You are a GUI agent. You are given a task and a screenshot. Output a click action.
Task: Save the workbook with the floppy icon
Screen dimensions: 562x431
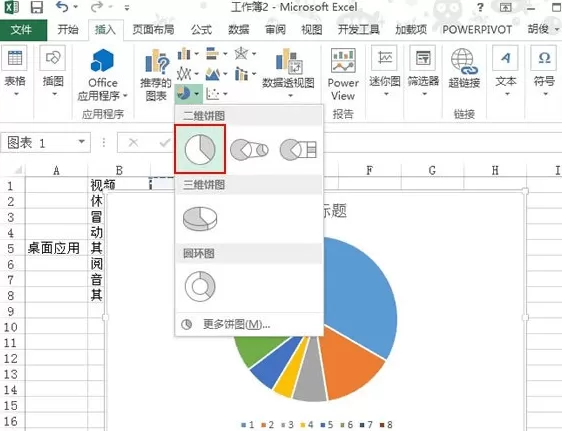pyautogui.click(x=37, y=7)
